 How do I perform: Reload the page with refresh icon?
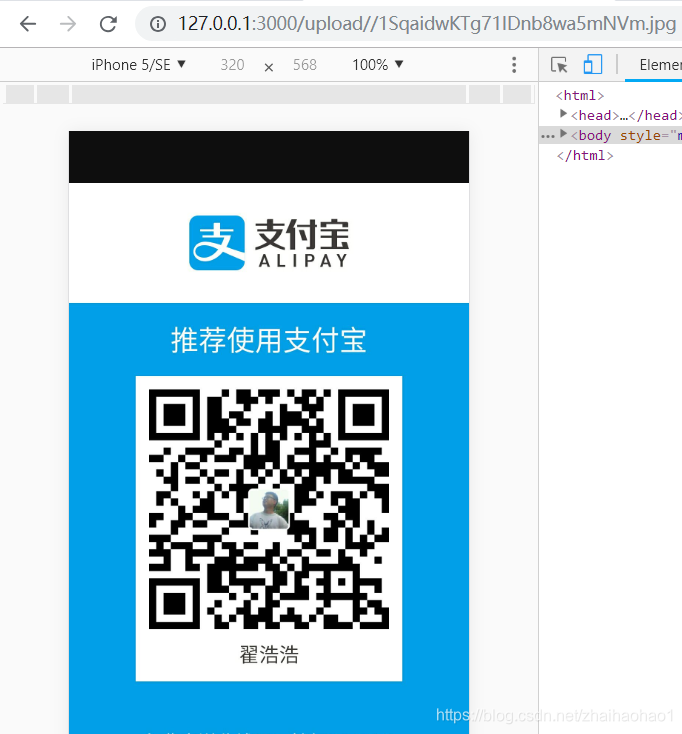click(x=108, y=23)
